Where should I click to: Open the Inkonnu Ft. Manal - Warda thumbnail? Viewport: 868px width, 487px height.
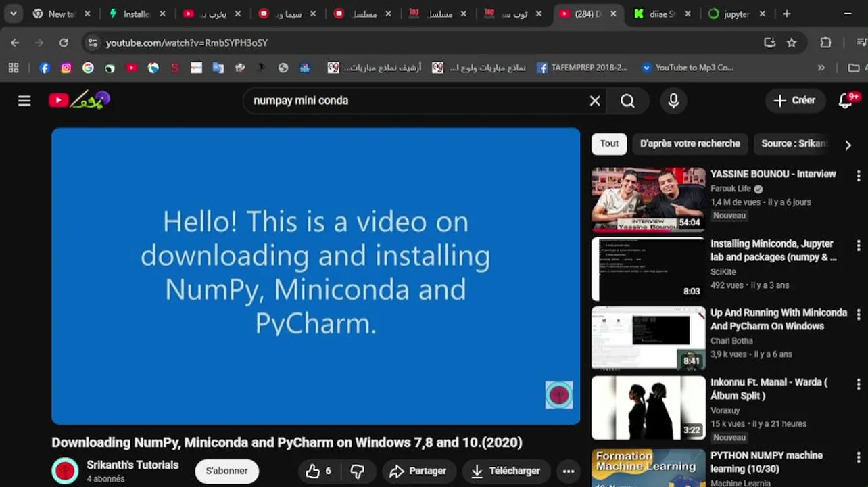[648, 408]
